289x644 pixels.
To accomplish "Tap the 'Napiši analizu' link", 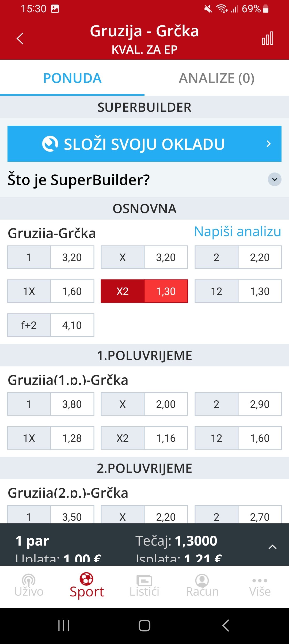I will (x=237, y=232).
